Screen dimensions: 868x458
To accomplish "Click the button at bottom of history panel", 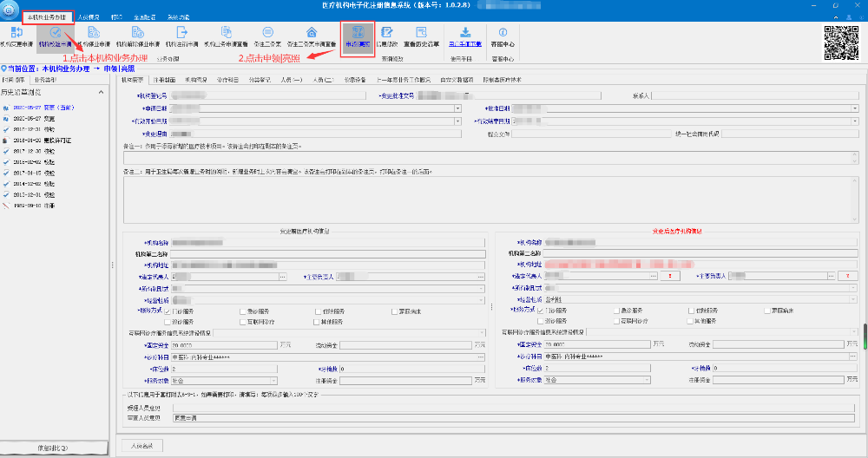I will (54, 448).
